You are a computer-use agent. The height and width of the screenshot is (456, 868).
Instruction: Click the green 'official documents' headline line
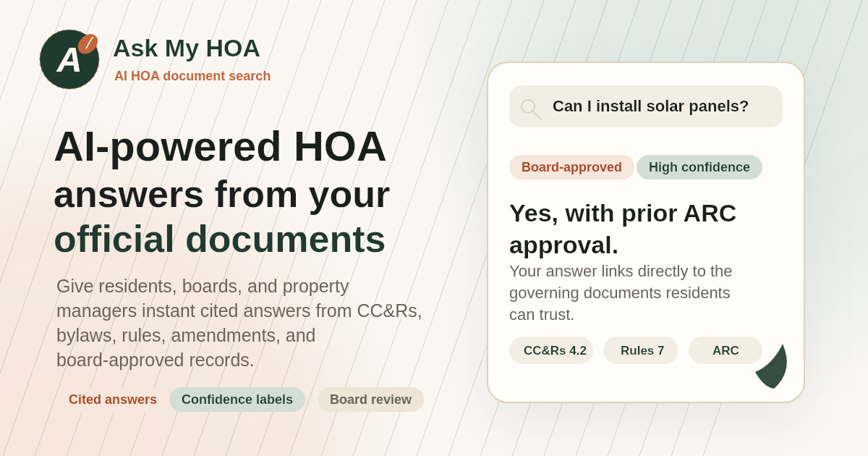(220, 239)
